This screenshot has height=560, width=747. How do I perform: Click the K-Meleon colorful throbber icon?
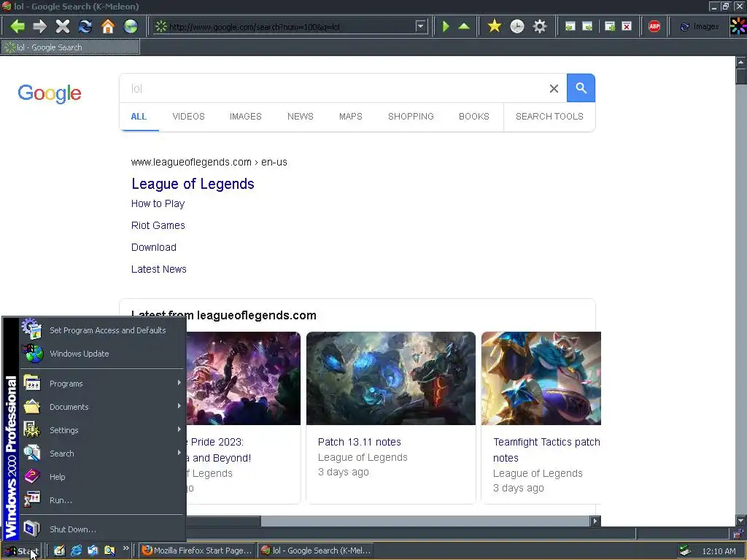point(738,26)
